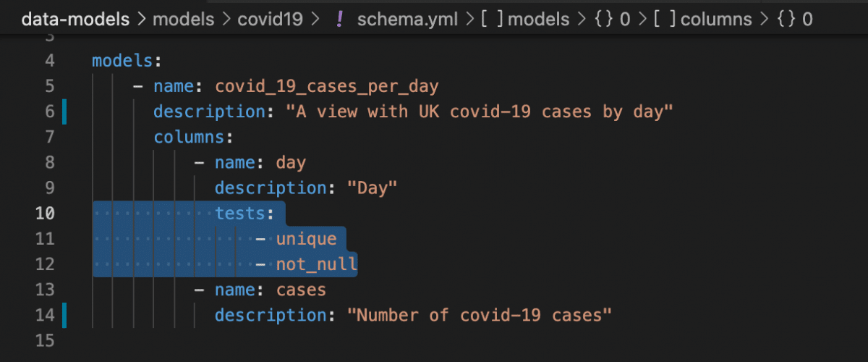The height and width of the screenshot is (362, 868).
Task: Click the array brackets icon before columns
Action: point(664,19)
